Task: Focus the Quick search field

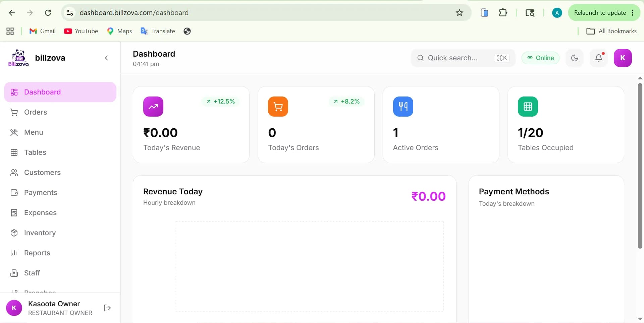Action: coord(463,58)
